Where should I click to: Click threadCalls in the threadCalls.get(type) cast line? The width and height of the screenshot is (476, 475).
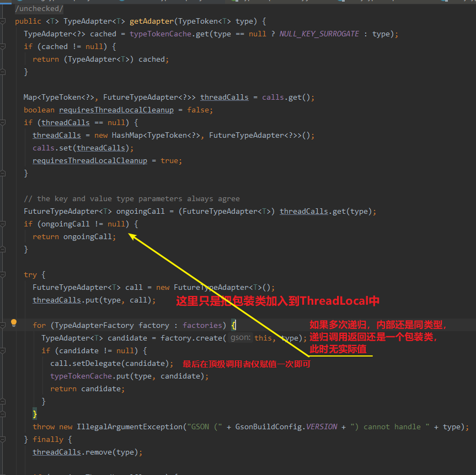303,212
